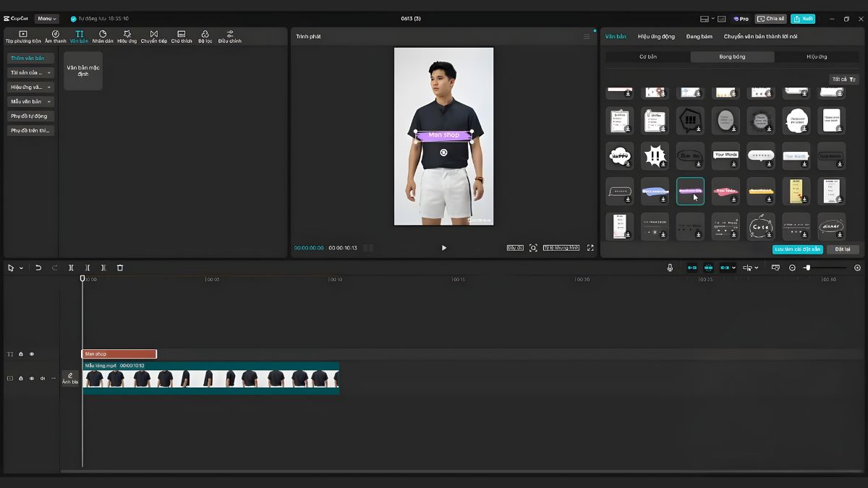Viewport: 868px width, 488px height.
Task: Click the microphone record voiceover icon
Action: pos(670,267)
